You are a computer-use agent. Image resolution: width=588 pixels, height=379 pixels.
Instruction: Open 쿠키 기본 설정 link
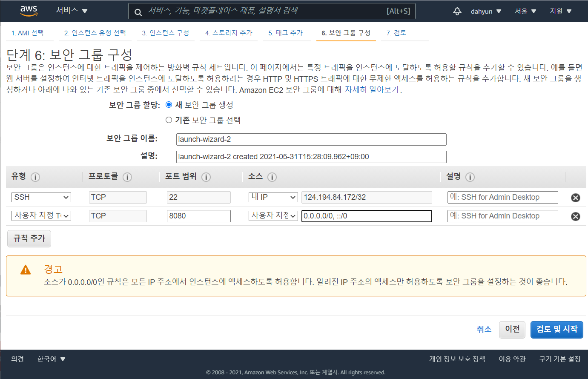[x=560, y=359]
